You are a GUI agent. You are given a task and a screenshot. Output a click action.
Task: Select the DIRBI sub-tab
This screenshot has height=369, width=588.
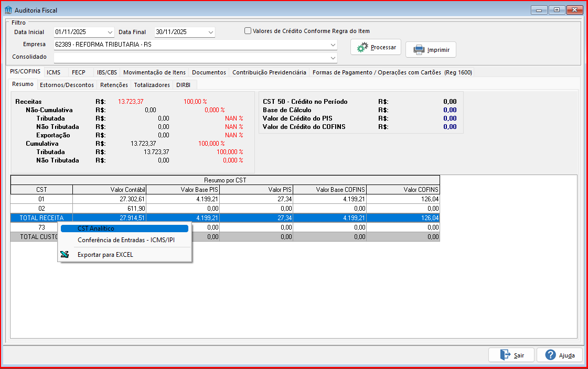(184, 85)
